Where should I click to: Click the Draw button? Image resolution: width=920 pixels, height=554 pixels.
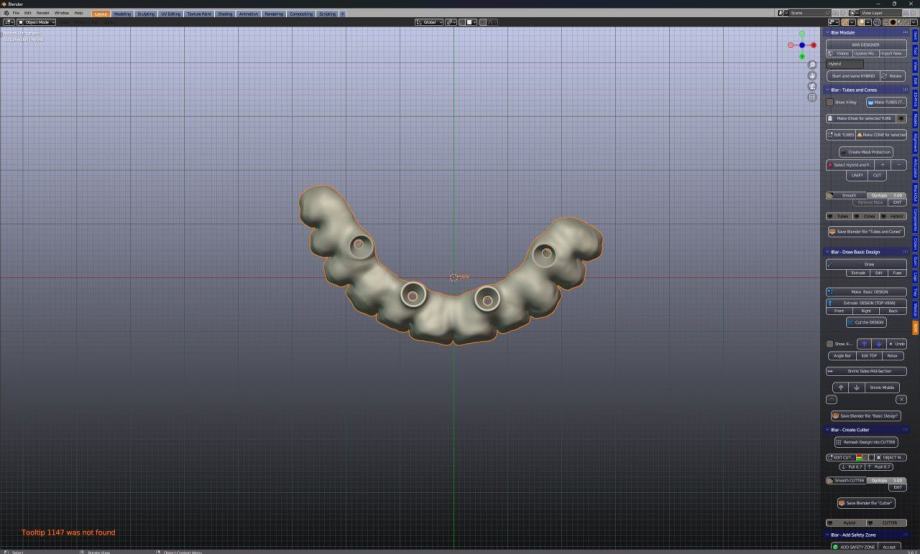tap(866, 265)
